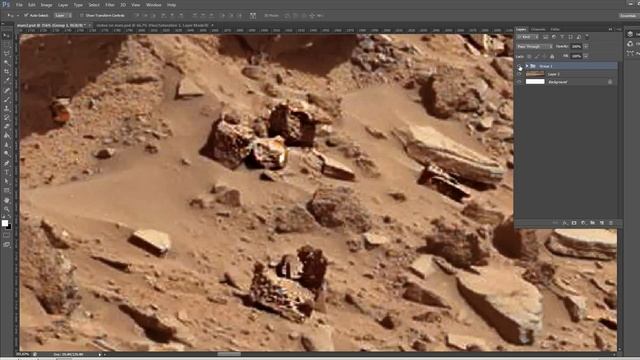
Task: Open the Filter menu
Action: [110, 5]
